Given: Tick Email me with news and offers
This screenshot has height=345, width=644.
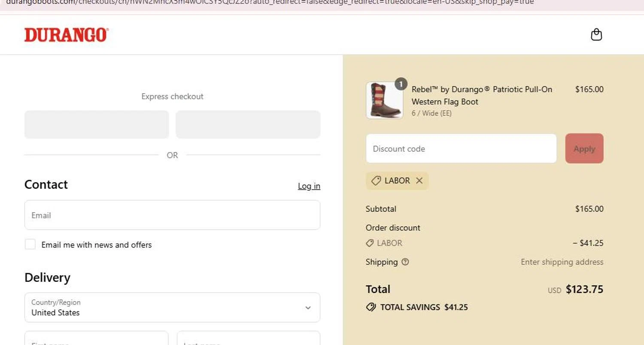Looking at the screenshot, I should coord(30,244).
